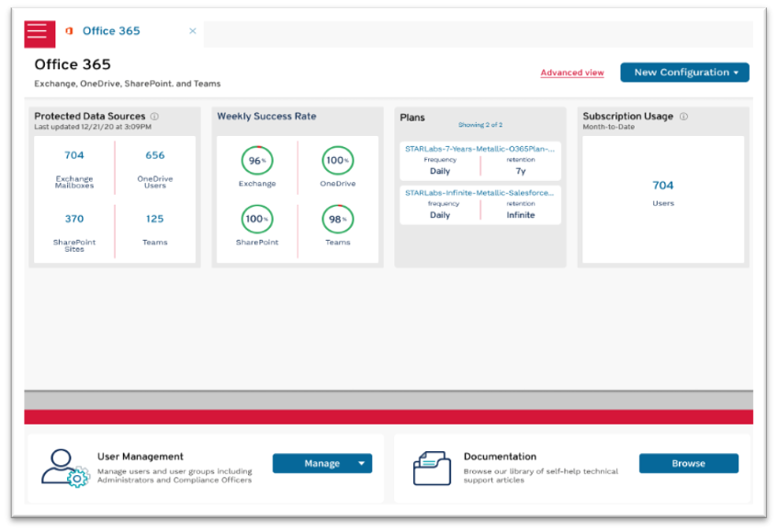Click the Office 365 logo icon in tab
The image size is (778, 532).
(x=70, y=30)
